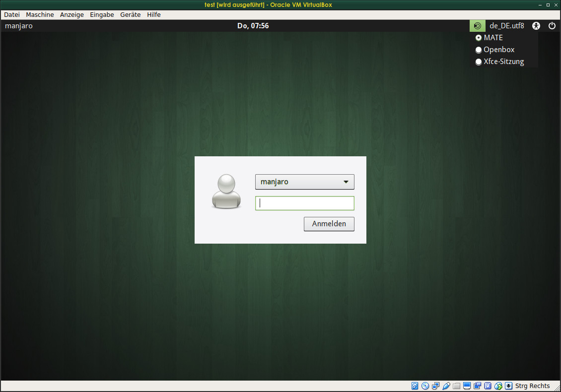Focus the password input field
This screenshot has width=561, height=392.
point(304,203)
